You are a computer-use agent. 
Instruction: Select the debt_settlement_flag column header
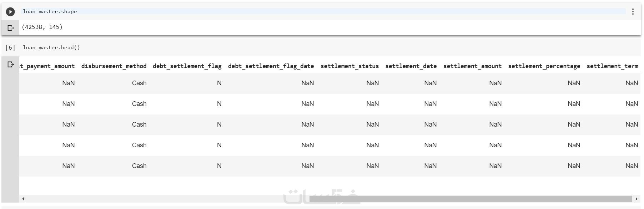(x=187, y=66)
